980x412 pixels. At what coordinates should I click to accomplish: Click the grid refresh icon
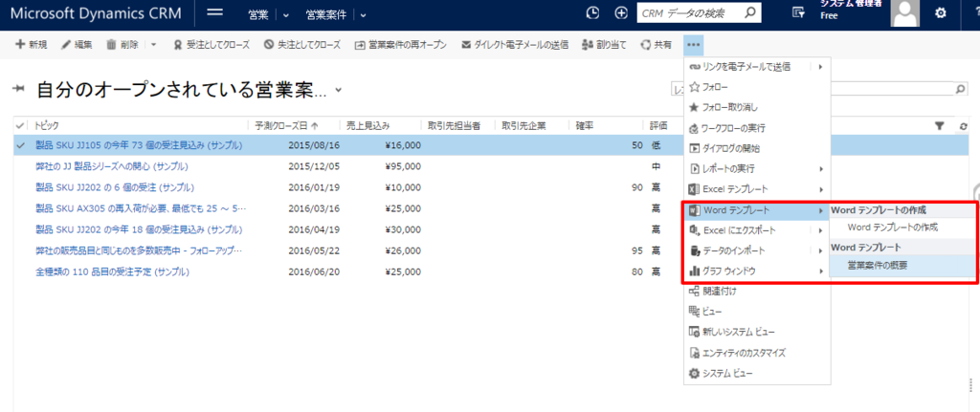pyautogui.click(x=964, y=126)
